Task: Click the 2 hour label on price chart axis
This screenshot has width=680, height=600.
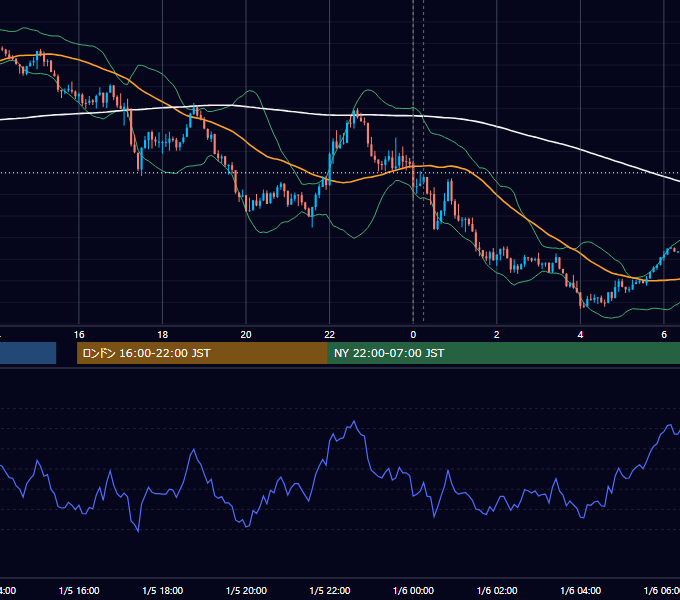Action: tap(497, 335)
